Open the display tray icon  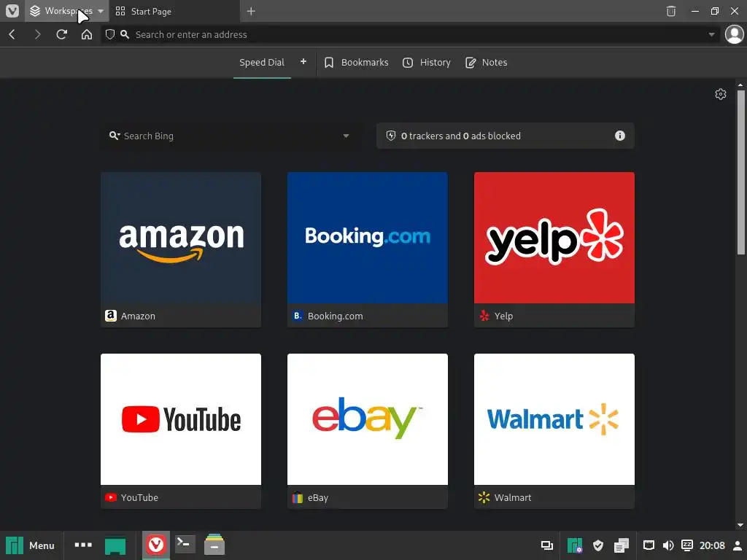click(546, 545)
